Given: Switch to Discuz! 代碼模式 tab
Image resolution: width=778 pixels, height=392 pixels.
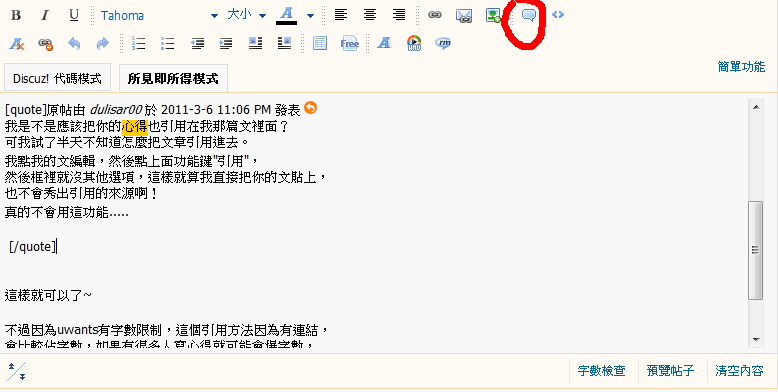Looking at the screenshot, I should [57, 78].
